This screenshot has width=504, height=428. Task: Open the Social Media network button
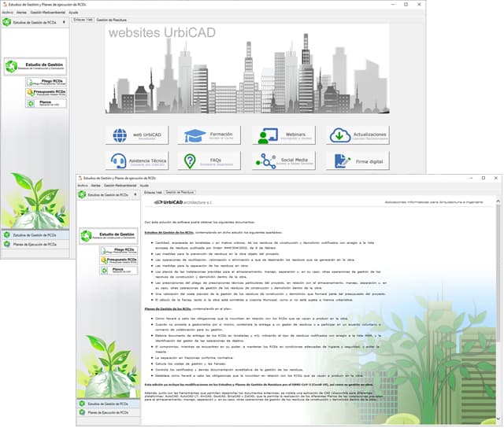coord(283,160)
